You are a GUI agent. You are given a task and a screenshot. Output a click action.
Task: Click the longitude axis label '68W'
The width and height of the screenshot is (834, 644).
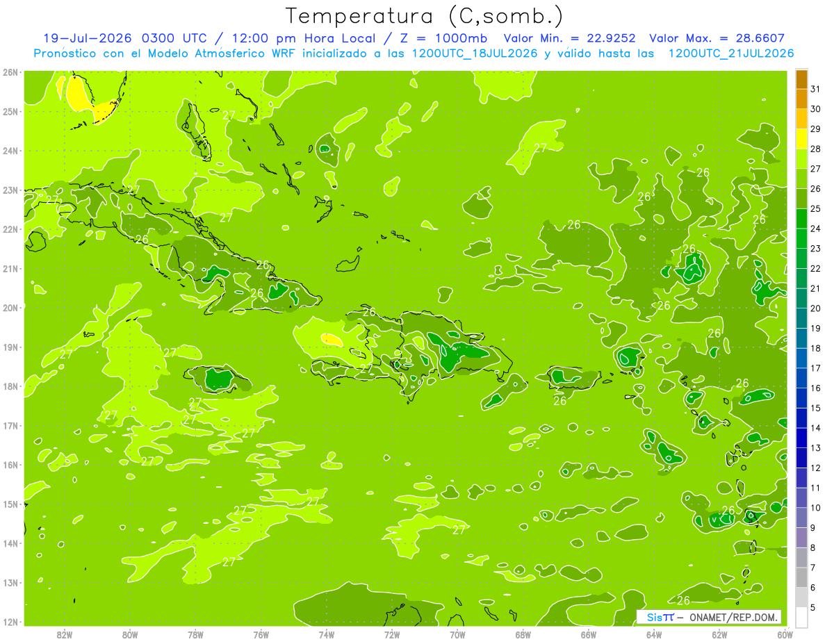pos(523,634)
